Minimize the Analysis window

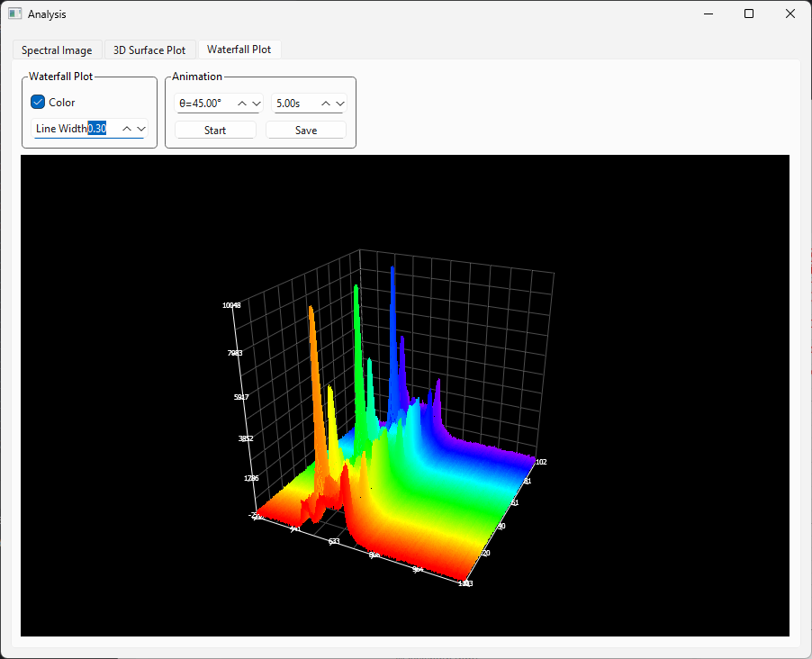(708, 14)
